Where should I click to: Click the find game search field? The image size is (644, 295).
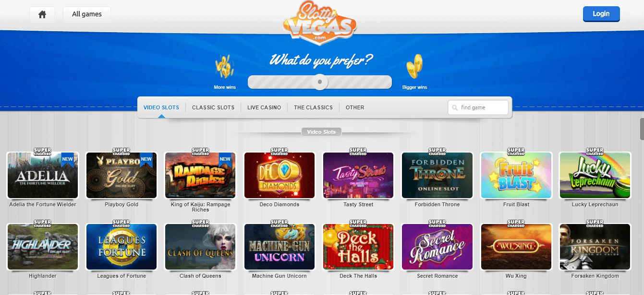point(478,107)
